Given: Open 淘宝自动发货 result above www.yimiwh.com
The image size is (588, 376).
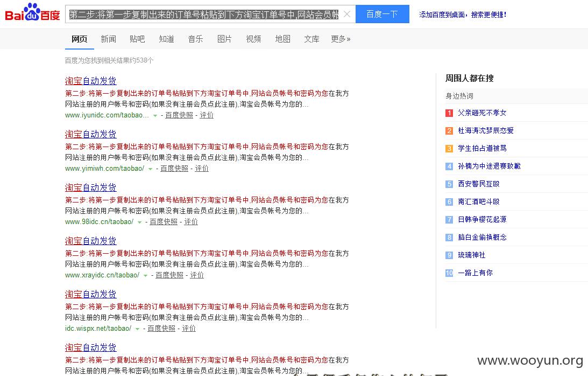Looking at the screenshot, I should pos(91,134).
